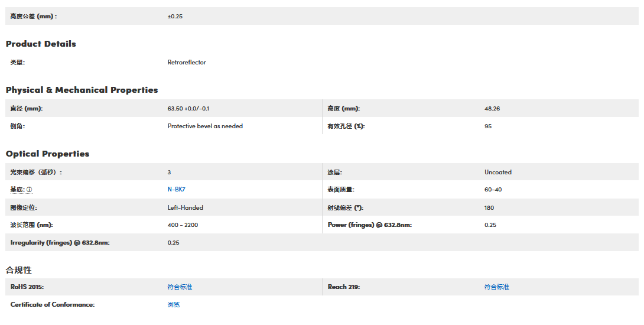Select the 'Protective bevel as needed' text

point(205,126)
